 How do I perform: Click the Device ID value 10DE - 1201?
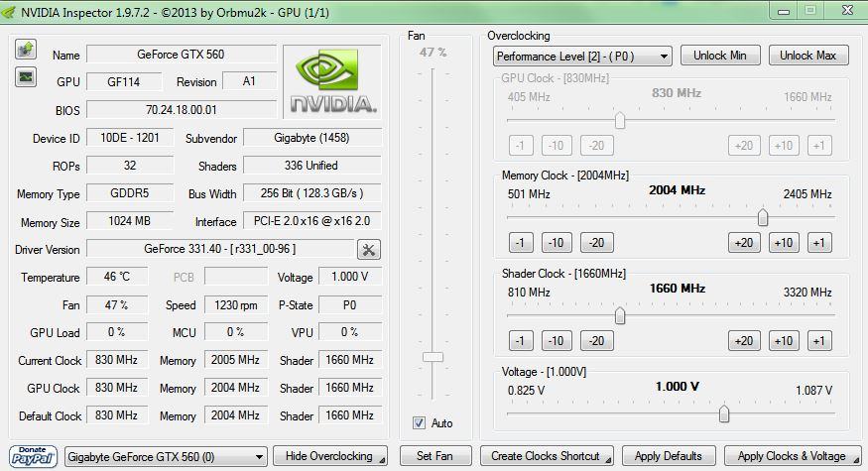tap(130, 138)
